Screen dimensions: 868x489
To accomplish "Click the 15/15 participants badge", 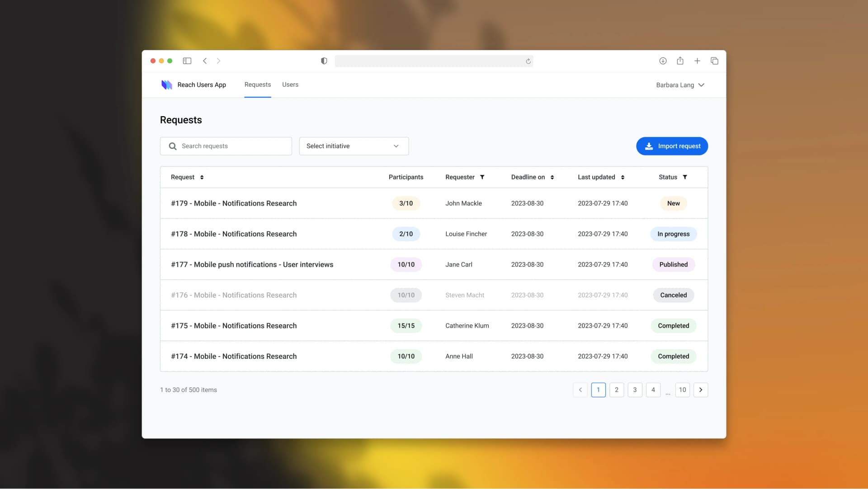I will pos(406,326).
